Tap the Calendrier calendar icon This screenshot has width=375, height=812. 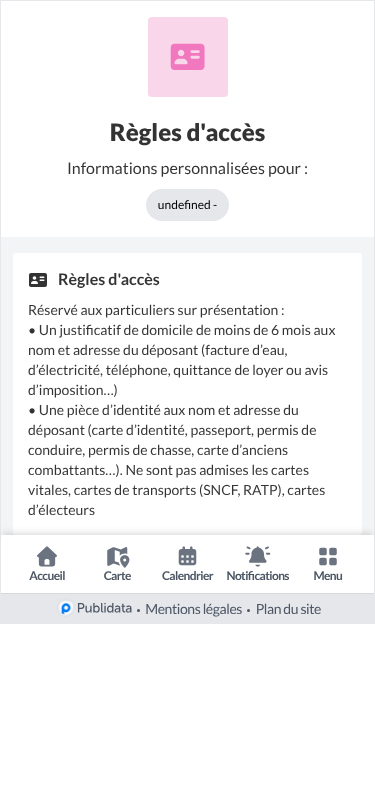tap(188, 557)
